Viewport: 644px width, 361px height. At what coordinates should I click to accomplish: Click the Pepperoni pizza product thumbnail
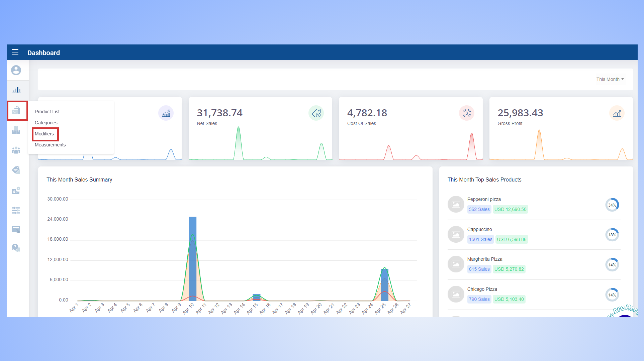(x=456, y=204)
